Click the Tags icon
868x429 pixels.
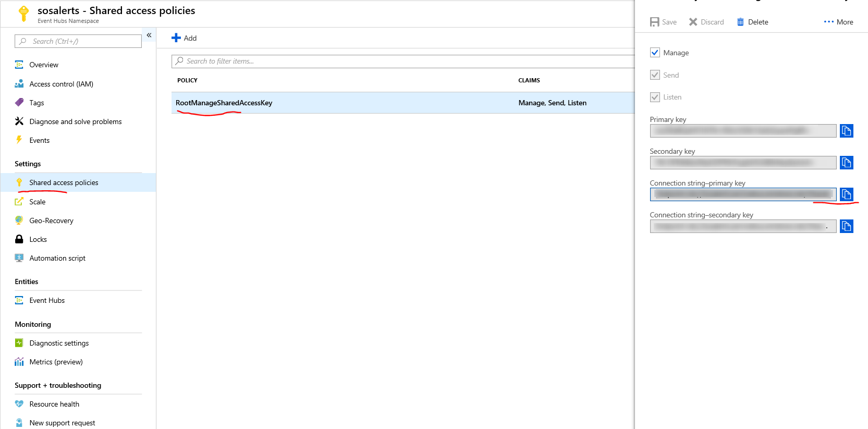(19, 102)
